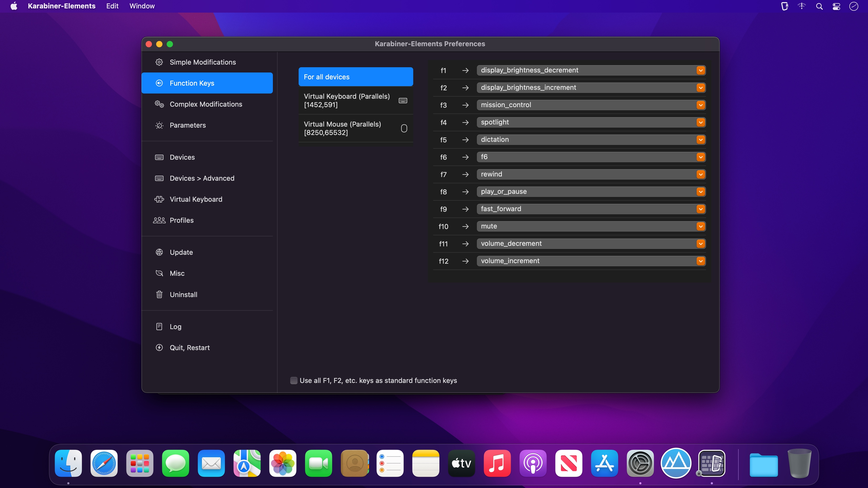Navigate to Devices settings

[x=182, y=157]
